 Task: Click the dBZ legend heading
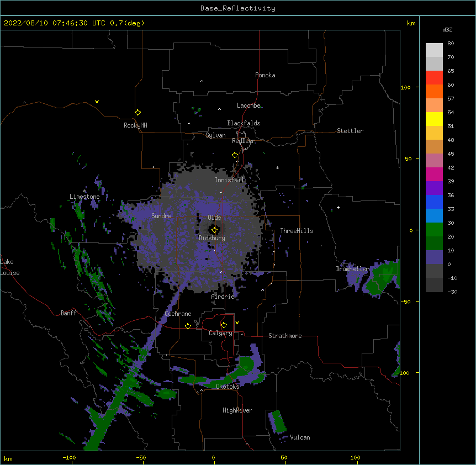447,29
